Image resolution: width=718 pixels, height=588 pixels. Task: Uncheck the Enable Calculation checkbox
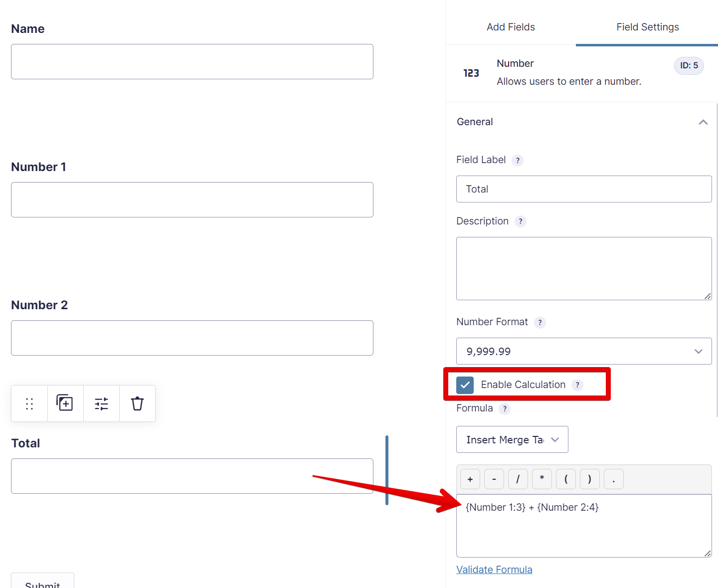tap(465, 385)
